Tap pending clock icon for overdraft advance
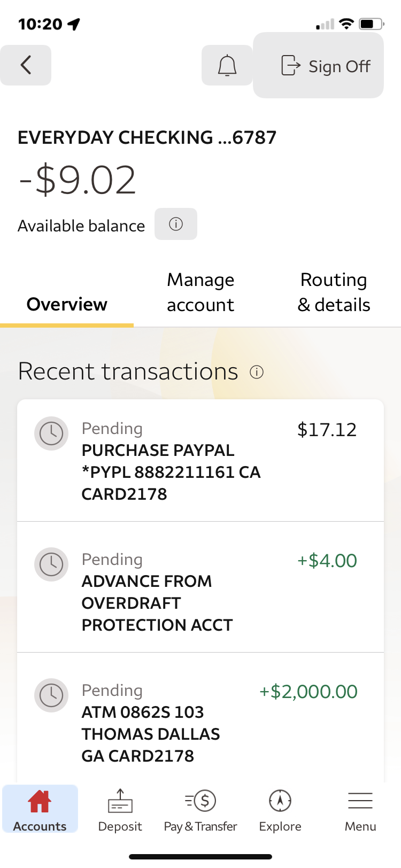Image resolution: width=401 pixels, height=868 pixels. [x=51, y=564]
